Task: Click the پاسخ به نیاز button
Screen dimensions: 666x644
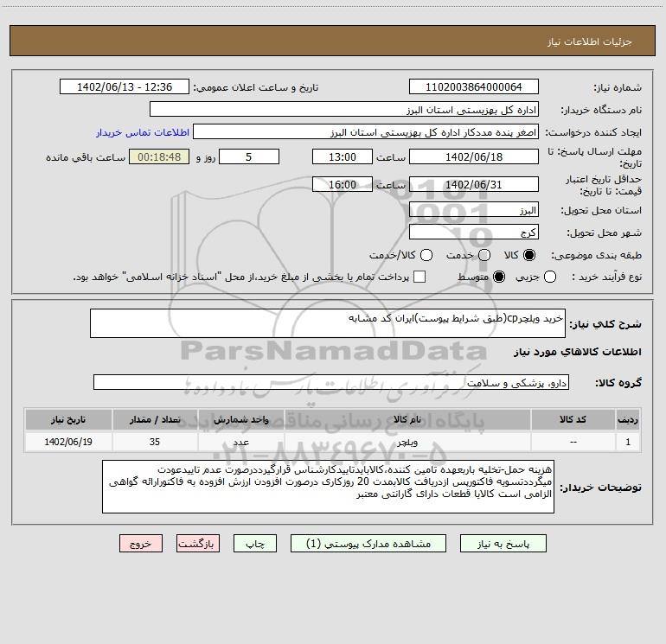Action: point(503,544)
